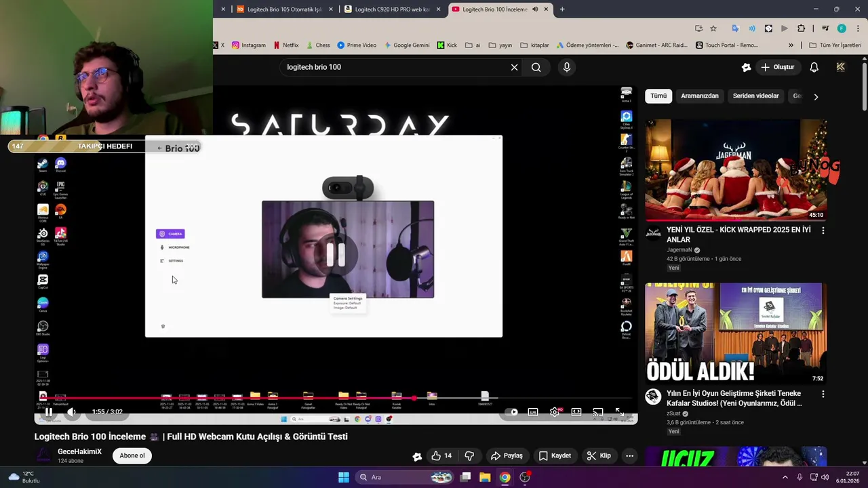Screen dimensions: 868x488
Task: Open File Explorer from taskbar
Action: click(485, 477)
